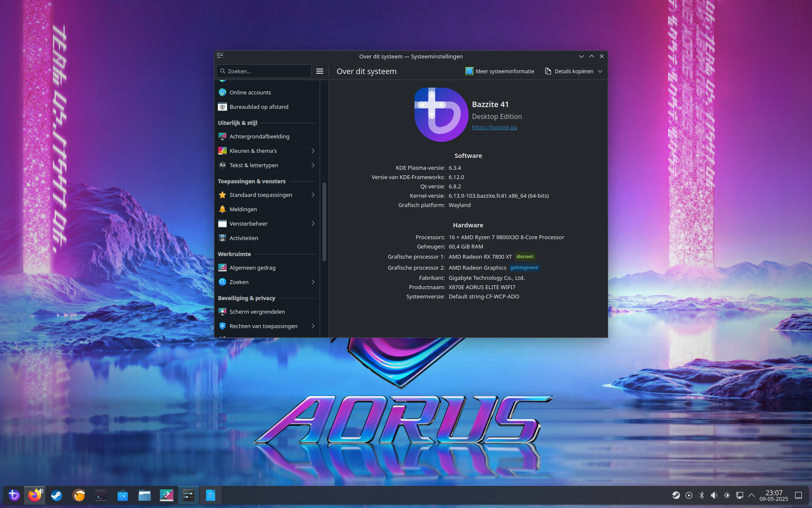Open Rechten van toepassingen category
The width and height of the screenshot is (812, 508).
click(x=267, y=326)
